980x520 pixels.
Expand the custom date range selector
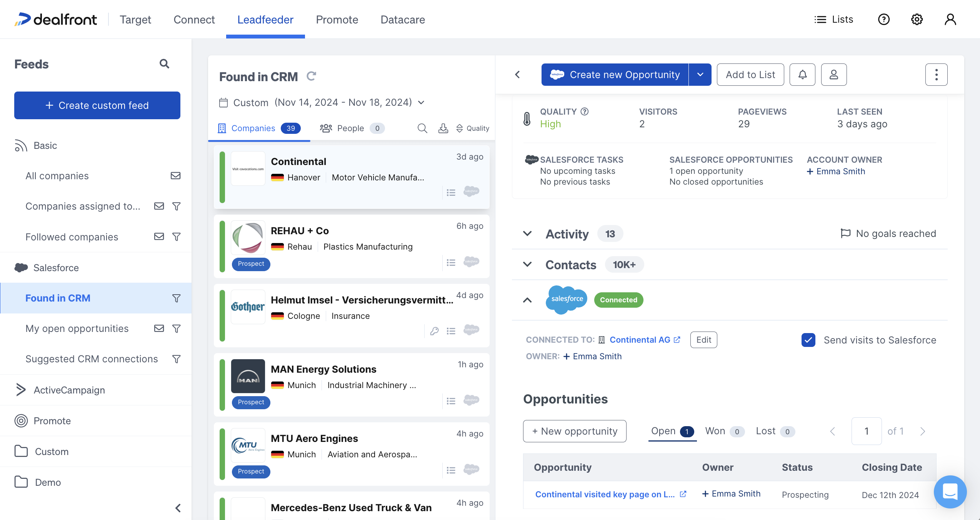pos(421,102)
